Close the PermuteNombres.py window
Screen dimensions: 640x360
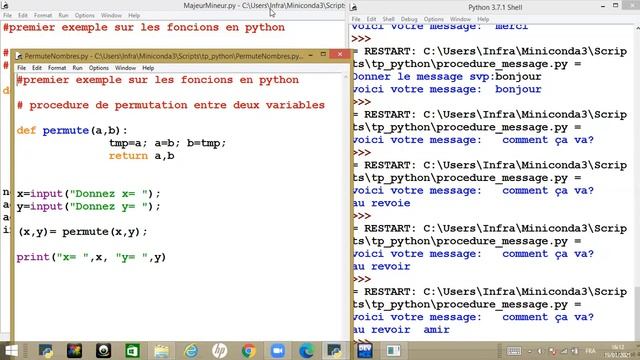340,54
